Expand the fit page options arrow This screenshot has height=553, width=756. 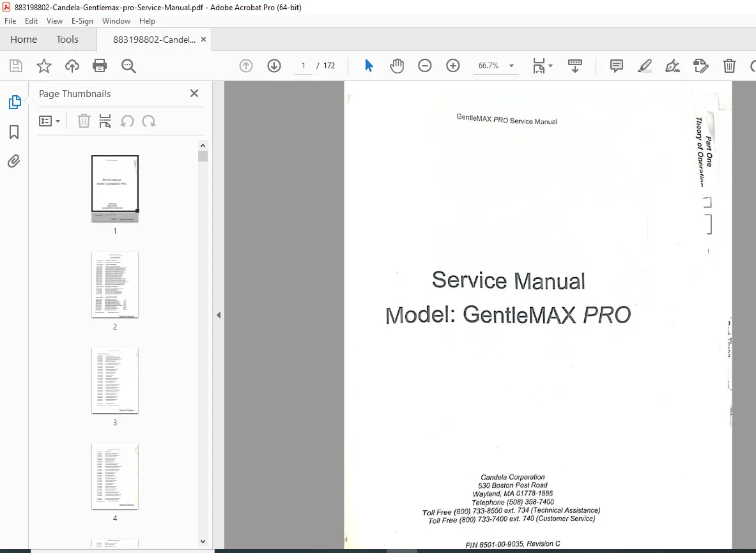551,66
